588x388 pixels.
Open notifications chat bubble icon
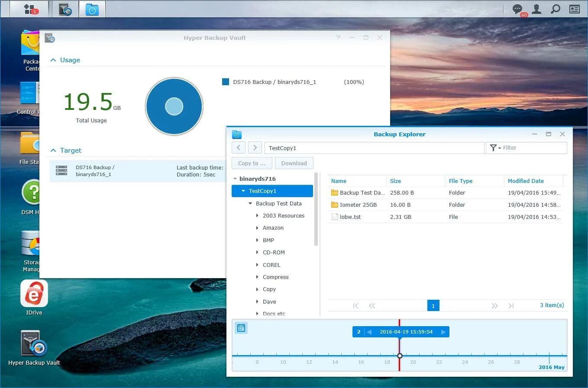[x=517, y=9]
